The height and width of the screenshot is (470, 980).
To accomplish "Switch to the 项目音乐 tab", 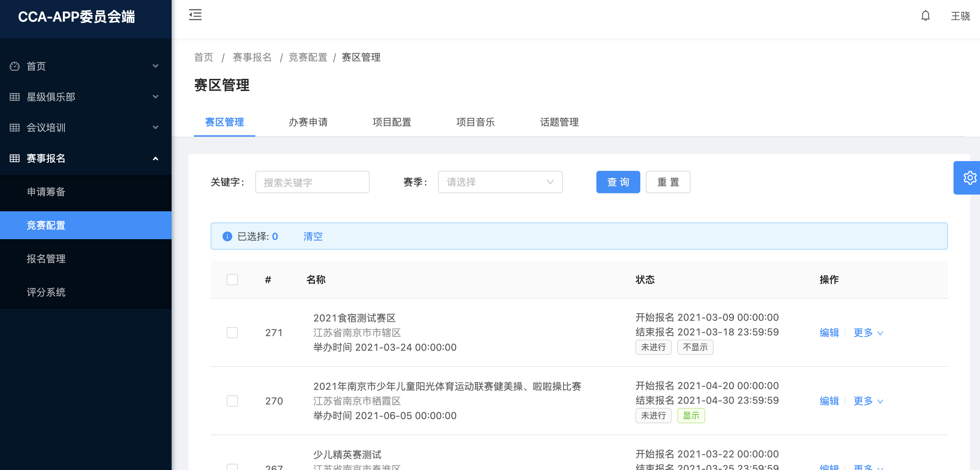I will 476,122.
